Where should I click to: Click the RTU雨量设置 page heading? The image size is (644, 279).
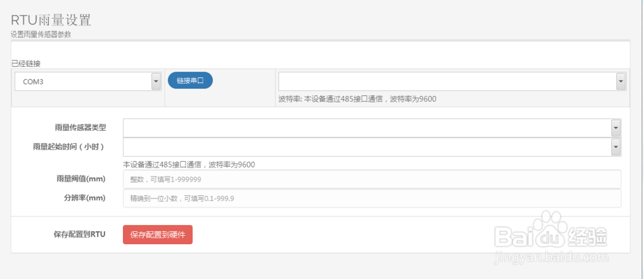tap(51, 21)
